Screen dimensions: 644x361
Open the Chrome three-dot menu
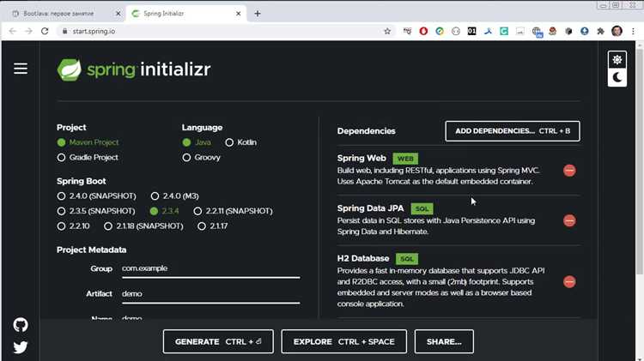(633, 31)
